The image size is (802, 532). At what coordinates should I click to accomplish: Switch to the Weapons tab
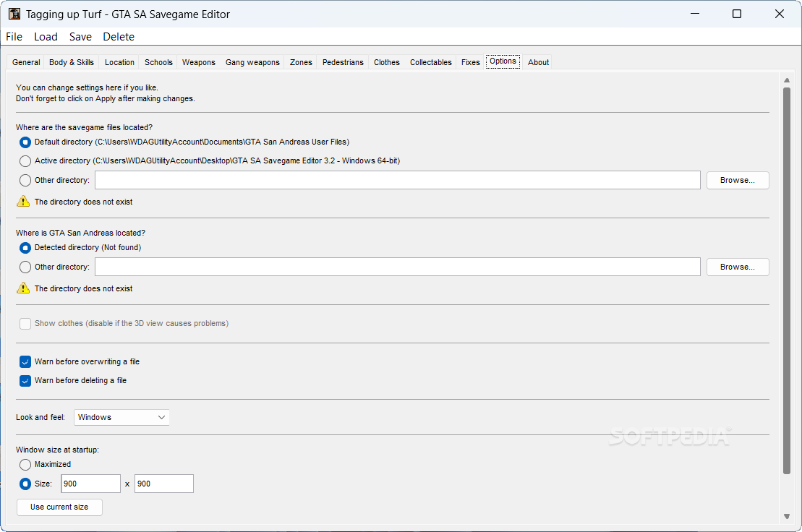tap(198, 62)
